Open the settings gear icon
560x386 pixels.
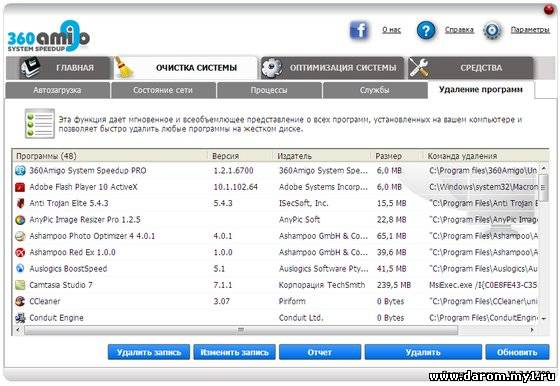click(492, 30)
